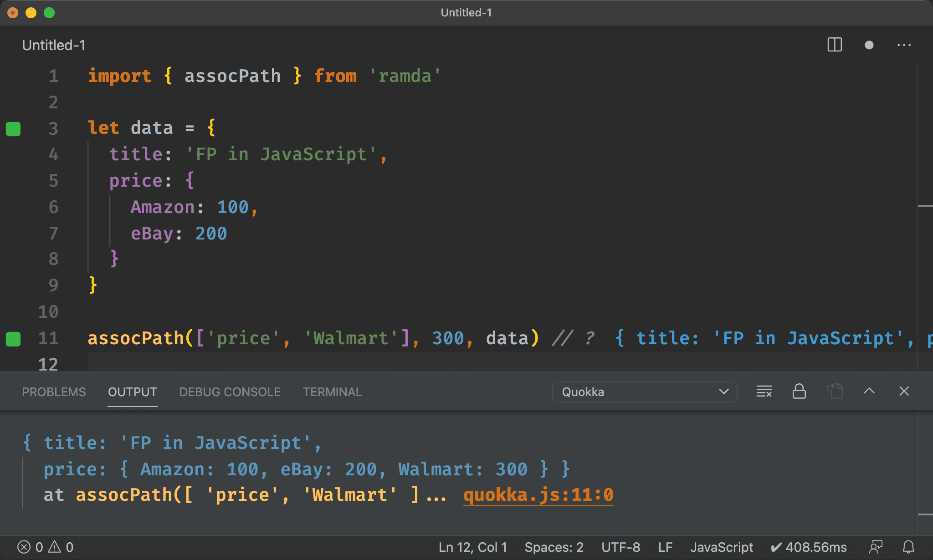Close the bottom output panel

(x=904, y=391)
